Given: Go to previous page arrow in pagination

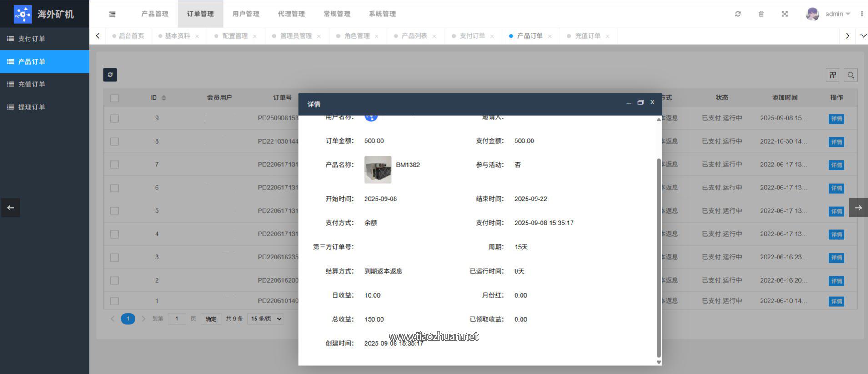Looking at the screenshot, I should (x=113, y=319).
